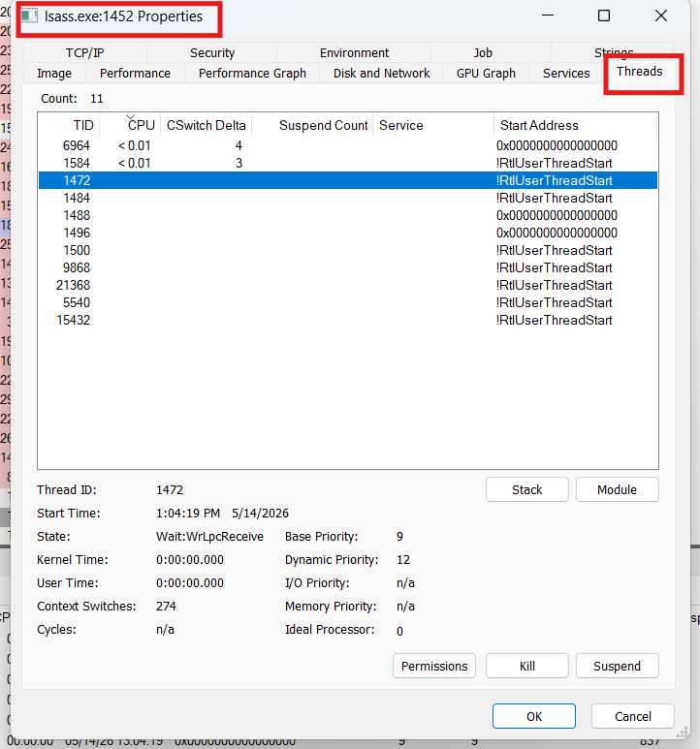Select the Job tab
The height and width of the screenshot is (749, 700).
coord(483,52)
